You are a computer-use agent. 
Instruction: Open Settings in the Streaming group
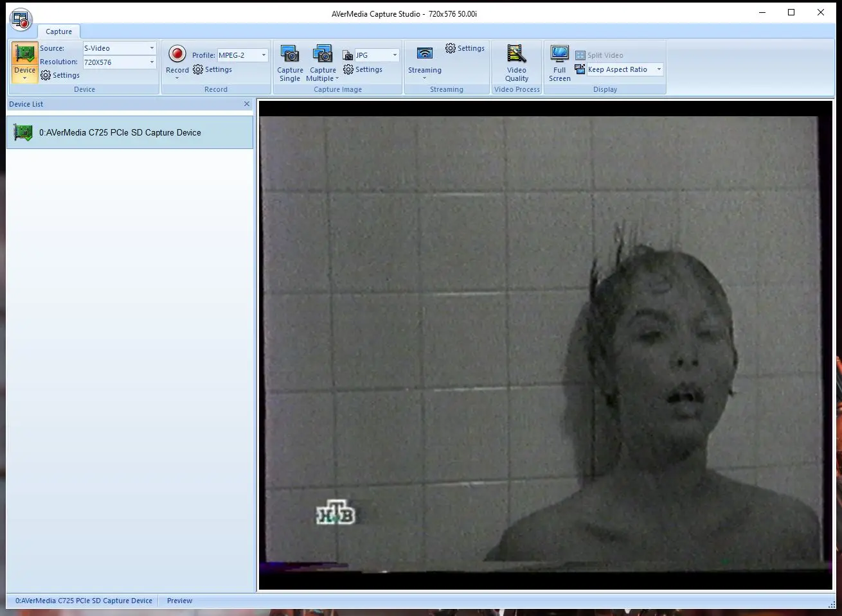coord(465,48)
